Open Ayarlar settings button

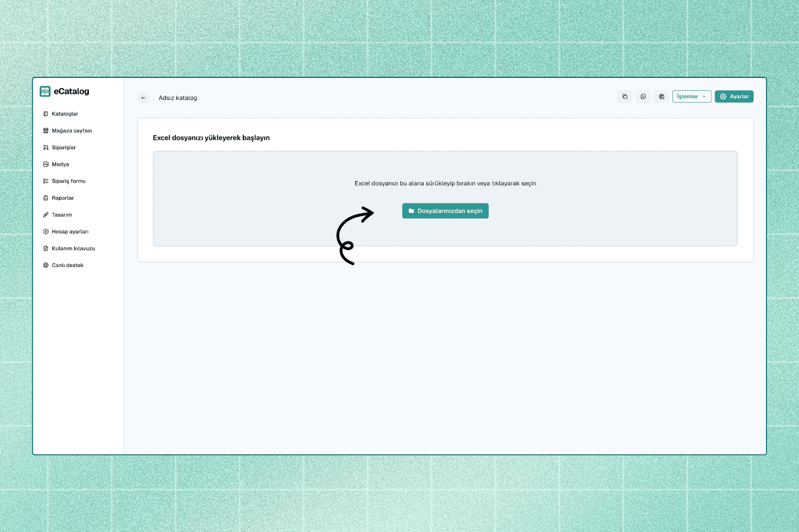[x=734, y=97]
